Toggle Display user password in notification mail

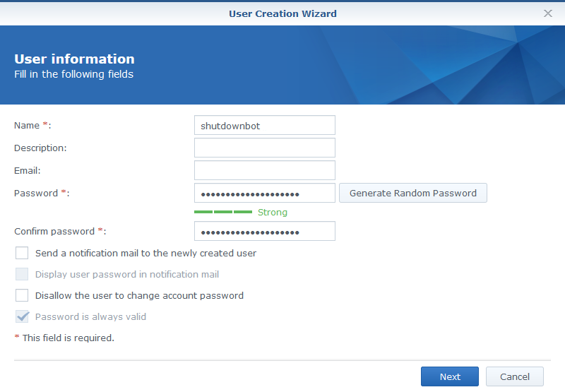(x=22, y=275)
